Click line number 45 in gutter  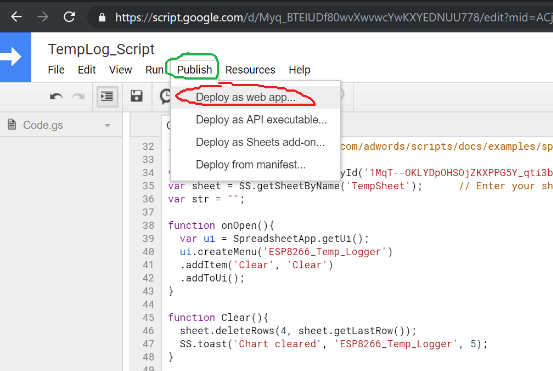(x=148, y=317)
